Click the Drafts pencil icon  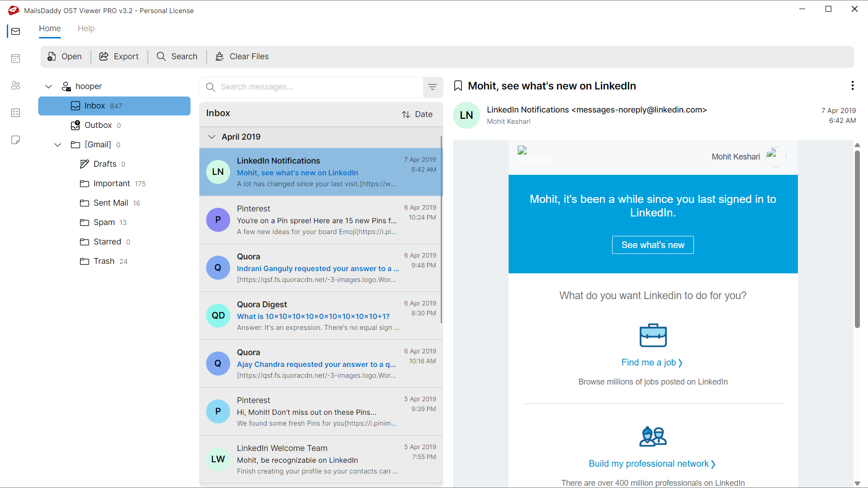[84, 164]
